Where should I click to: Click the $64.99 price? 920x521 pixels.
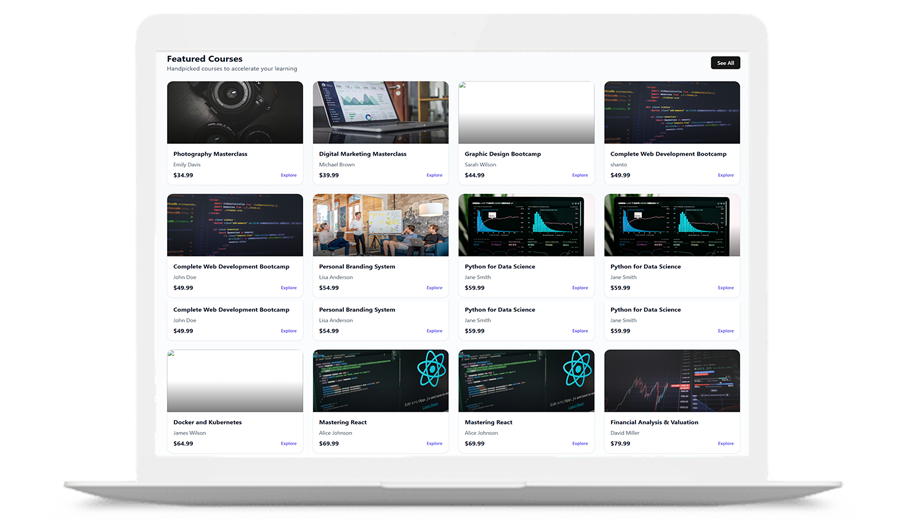(183, 443)
